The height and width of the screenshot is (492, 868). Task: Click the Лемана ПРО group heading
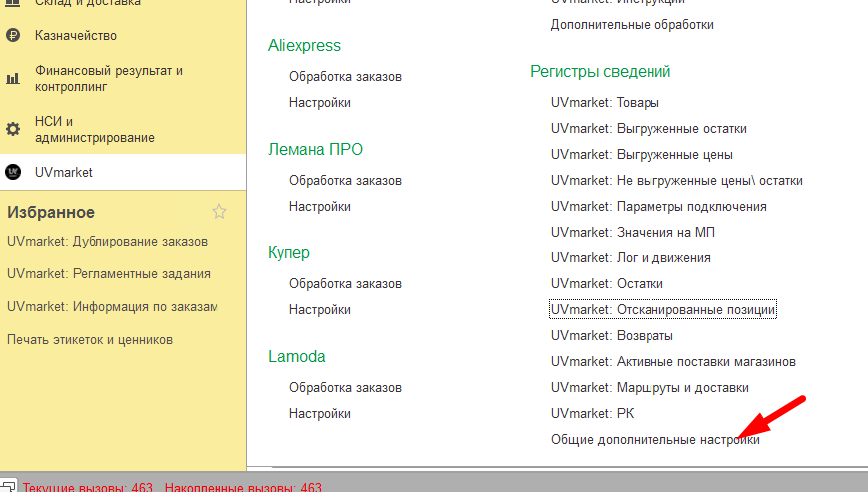click(x=315, y=150)
